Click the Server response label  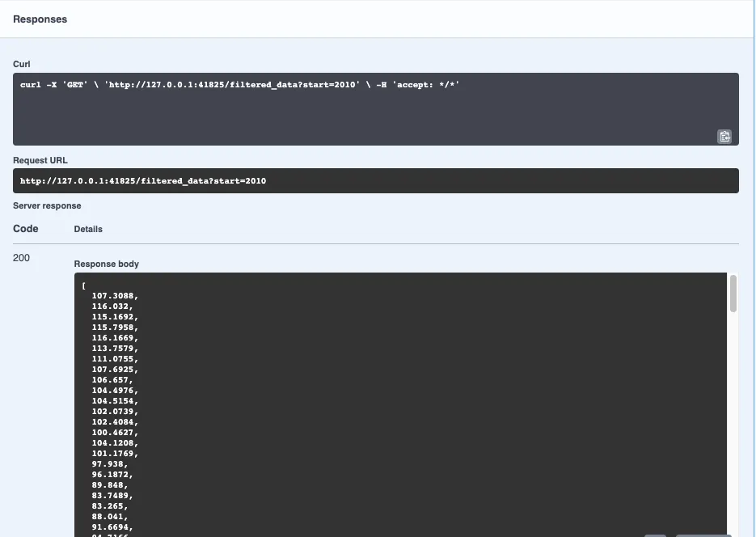pos(46,205)
